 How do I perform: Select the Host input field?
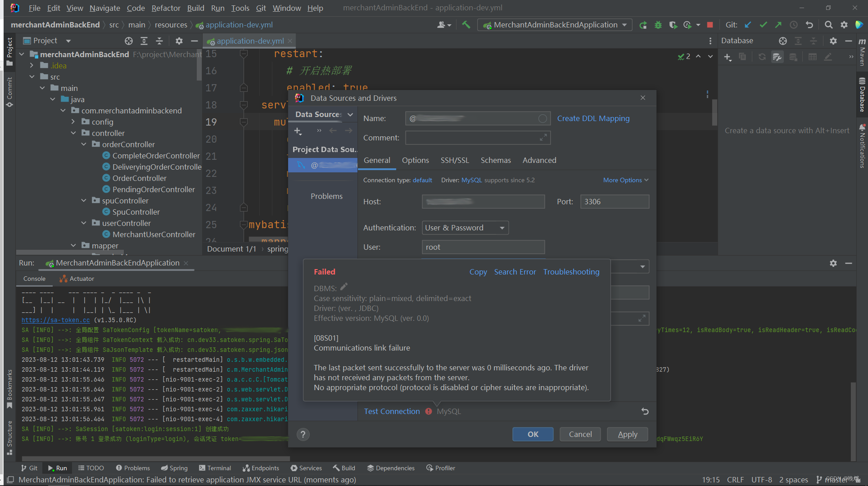point(483,201)
